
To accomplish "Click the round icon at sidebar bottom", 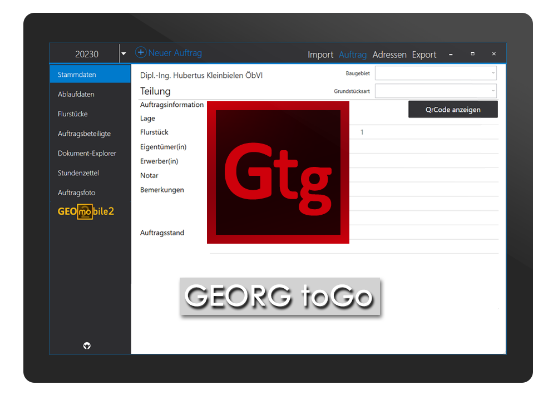I will (87, 345).
